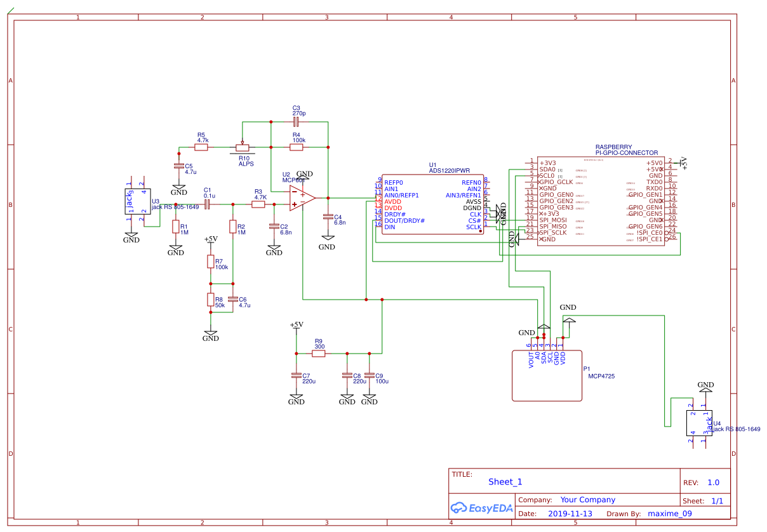Select the 270p capacitor C3
The height and width of the screenshot is (532, 767).
pyautogui.click(x=296, y=121)
